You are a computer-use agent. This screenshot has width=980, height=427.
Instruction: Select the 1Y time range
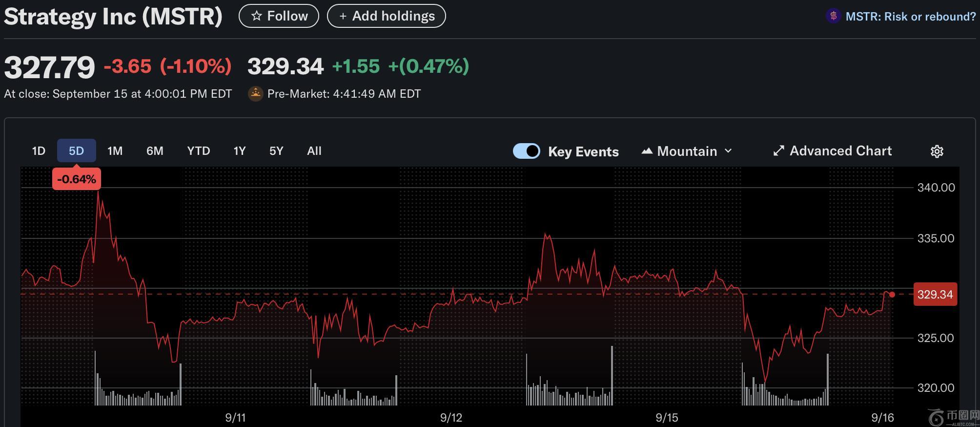(239, 151)
